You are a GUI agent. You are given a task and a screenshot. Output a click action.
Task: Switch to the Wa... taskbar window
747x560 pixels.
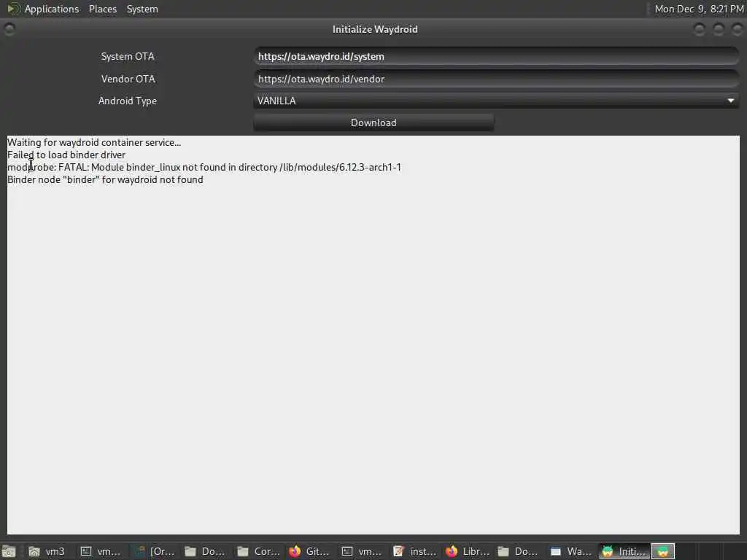click(570, 551)
